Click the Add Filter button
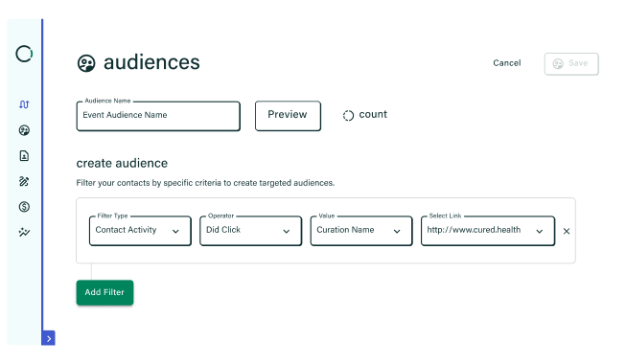 105,292
